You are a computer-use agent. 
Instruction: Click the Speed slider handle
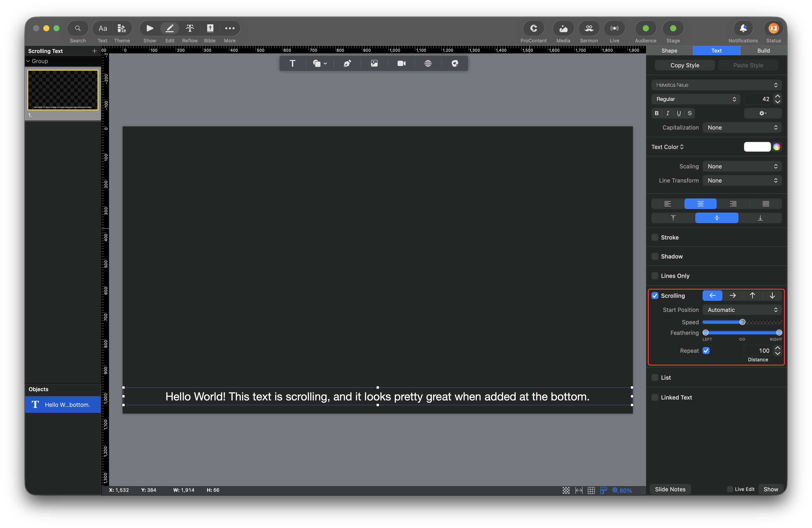[742, 322]
